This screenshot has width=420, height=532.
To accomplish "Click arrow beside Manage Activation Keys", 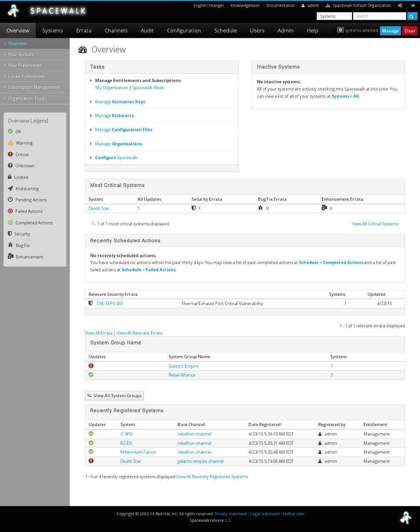I will pyautogui.click(x=91, y=102).
